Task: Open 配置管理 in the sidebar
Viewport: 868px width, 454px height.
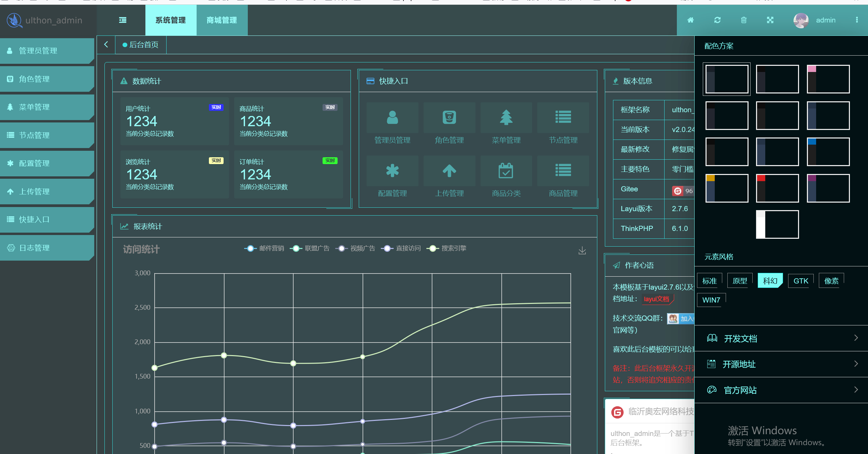Action: pos(47,163)
